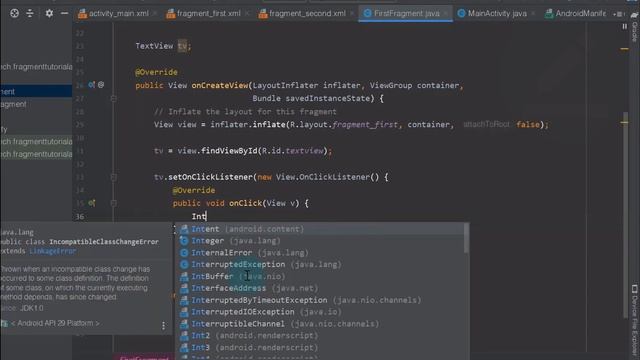The image size is (640, 360).
Task: Click the fragment_first layout reference in code
Action: (364, 124)
